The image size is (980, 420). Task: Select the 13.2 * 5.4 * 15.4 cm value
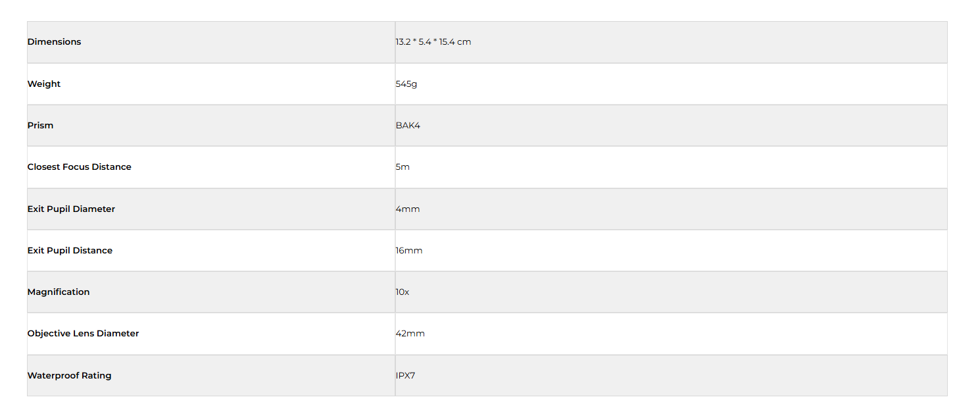tap(433, 42)
